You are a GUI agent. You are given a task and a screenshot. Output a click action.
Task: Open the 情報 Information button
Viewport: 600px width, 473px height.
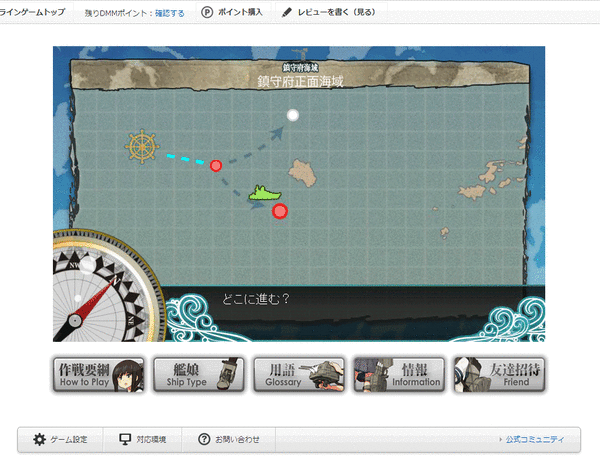(x=399, y=375)
